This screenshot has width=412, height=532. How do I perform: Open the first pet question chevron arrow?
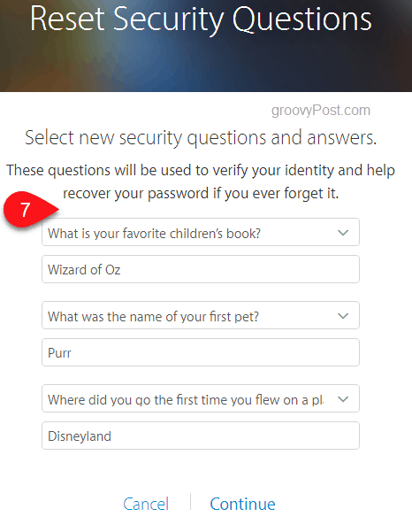343,316
